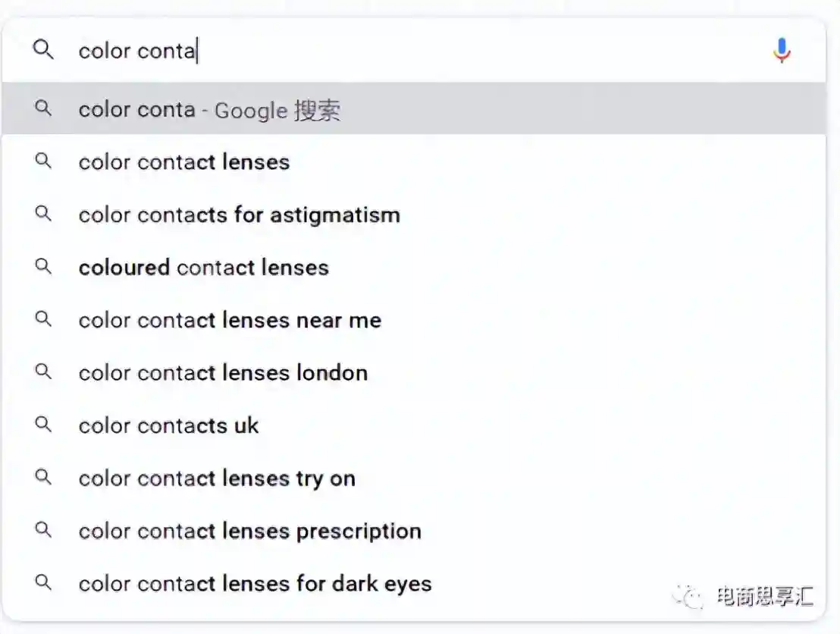Click inside the search input field
The width and height of the screenshot is (840, 634).
[303, 50]
